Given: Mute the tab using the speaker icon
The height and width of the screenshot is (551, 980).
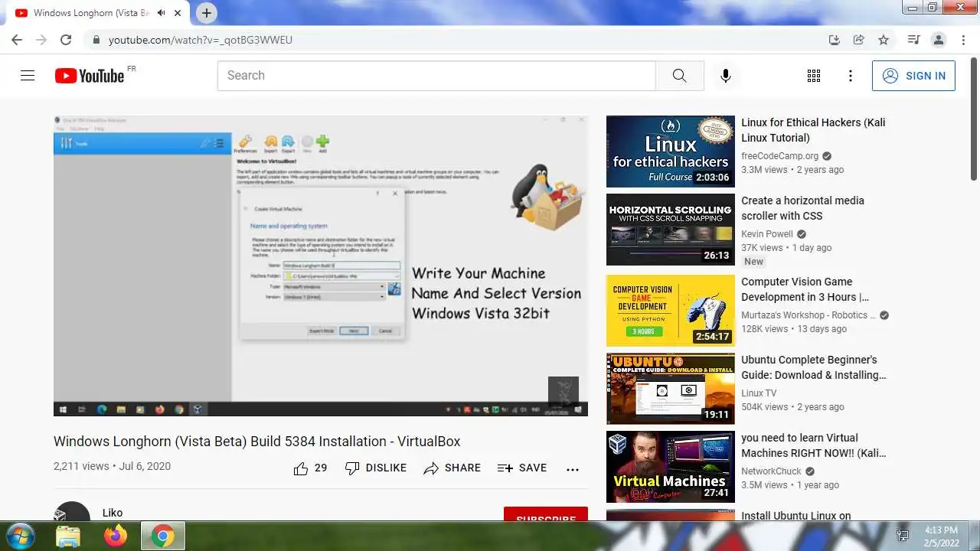Looking at the screenshot, I should point(162,13).
